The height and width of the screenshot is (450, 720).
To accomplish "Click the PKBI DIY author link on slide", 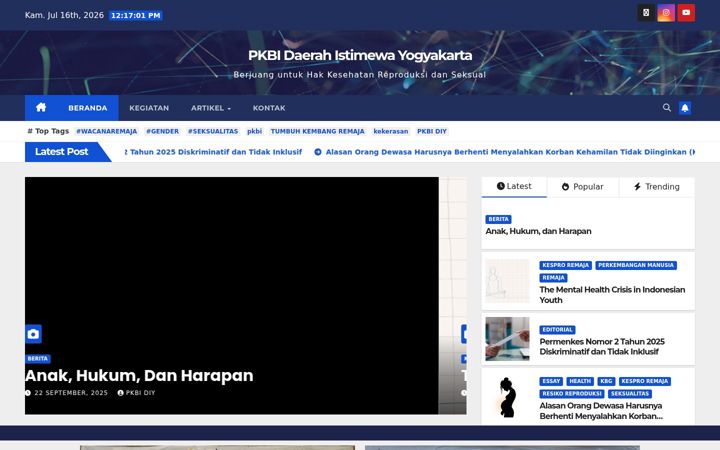I will 136,393.
